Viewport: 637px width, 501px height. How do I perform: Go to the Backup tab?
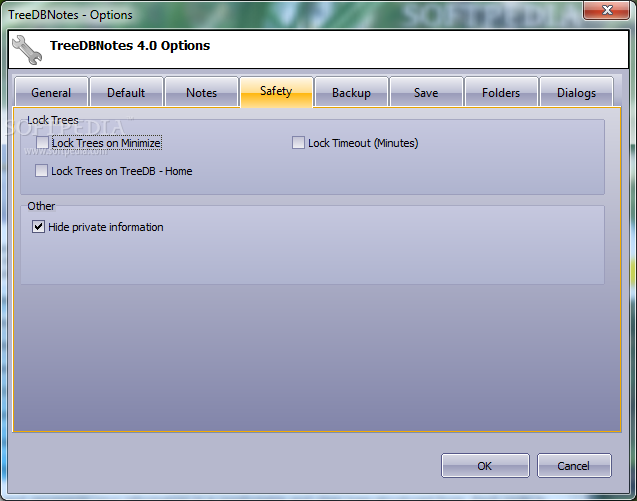[351, 92]
